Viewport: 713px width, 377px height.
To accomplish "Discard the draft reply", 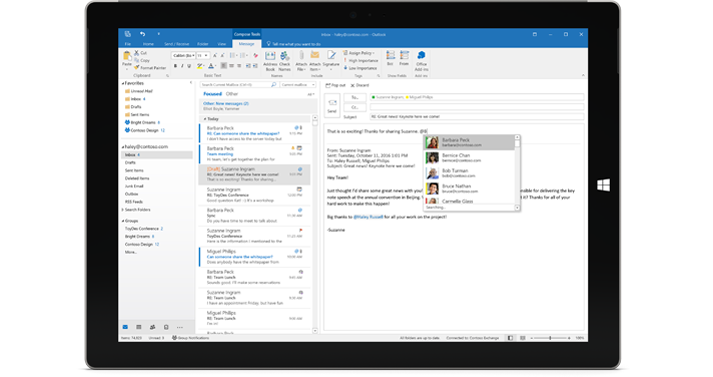I will (x=360, y=85).
